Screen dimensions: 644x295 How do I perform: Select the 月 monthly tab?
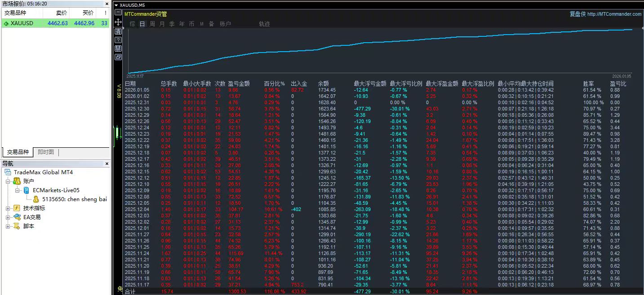pos(162,24)
